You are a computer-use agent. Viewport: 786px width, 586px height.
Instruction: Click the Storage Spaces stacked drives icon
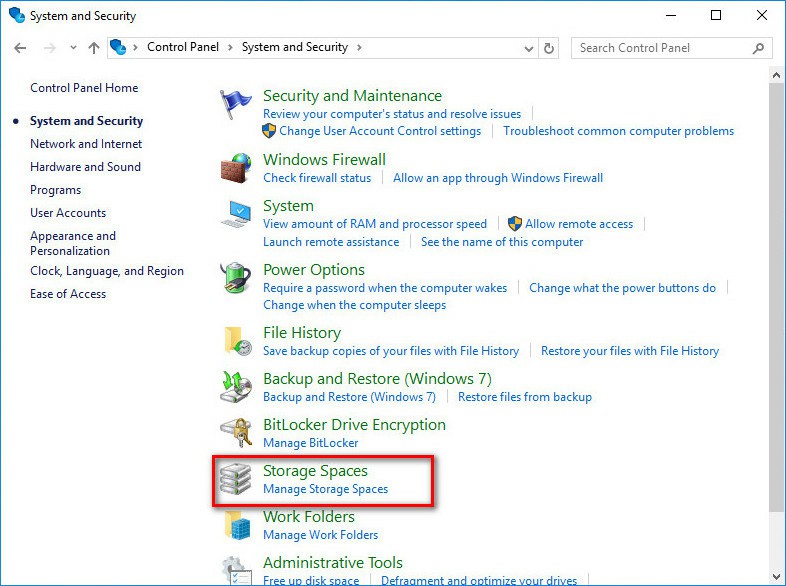(236, 479)
